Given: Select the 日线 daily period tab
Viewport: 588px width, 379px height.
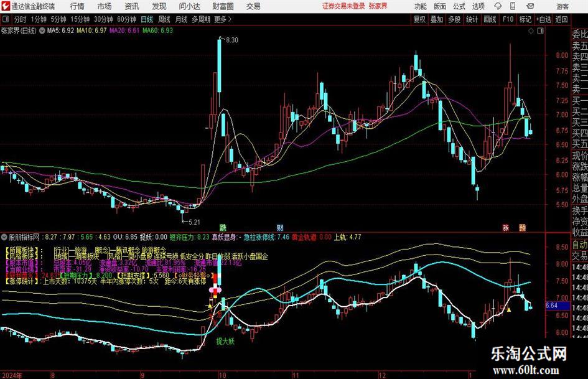Looking at the screenshot, I should pyautogui.click(x=147, y=19).
